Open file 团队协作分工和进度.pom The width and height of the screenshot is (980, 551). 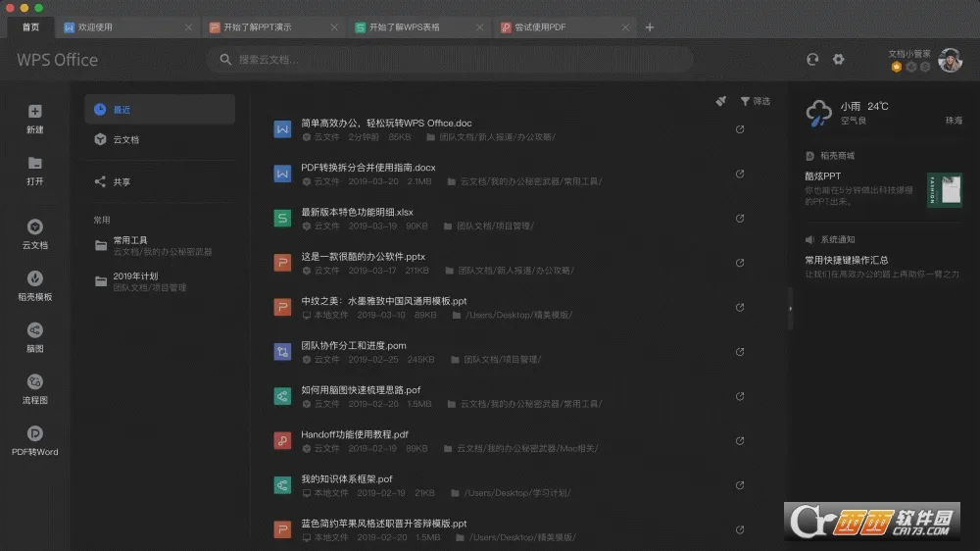click(354, 345)
